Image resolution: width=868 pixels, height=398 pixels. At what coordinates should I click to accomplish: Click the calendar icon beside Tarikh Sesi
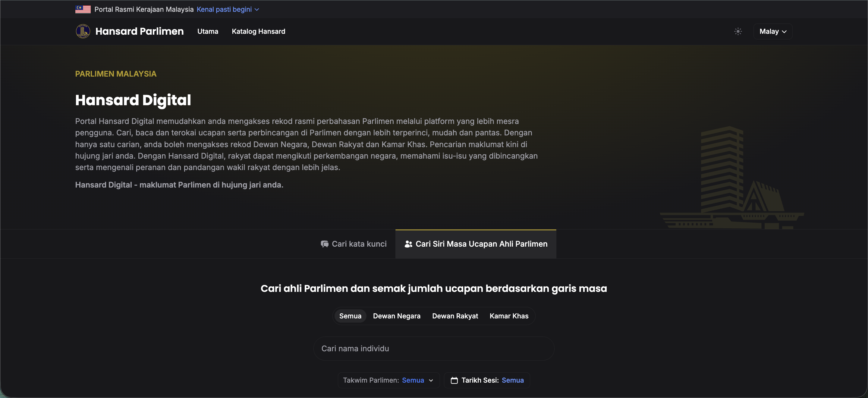click(x=454, y=380)
